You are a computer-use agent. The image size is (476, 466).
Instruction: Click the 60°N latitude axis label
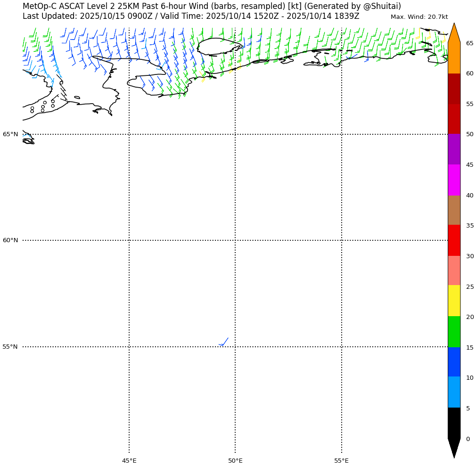pos(10,240)
